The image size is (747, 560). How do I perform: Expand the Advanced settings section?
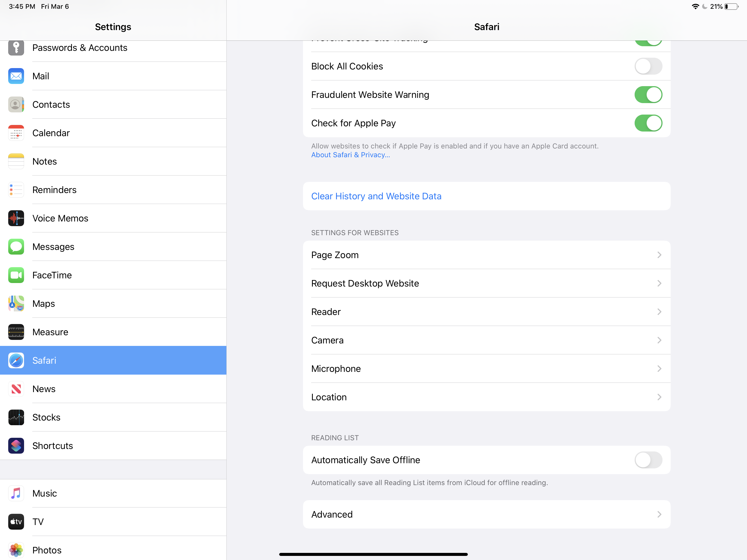click(486, 514)
